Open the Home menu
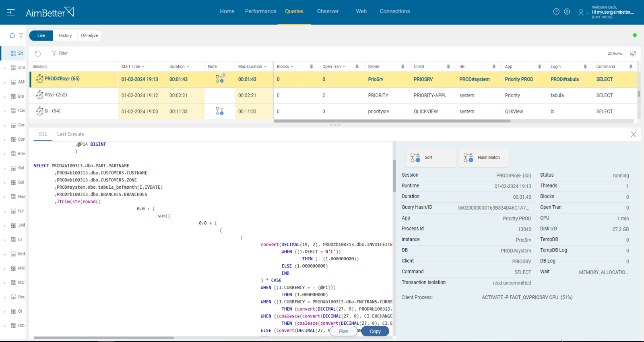644x342 pixels. pyautogui.click(x=227, y=12)
